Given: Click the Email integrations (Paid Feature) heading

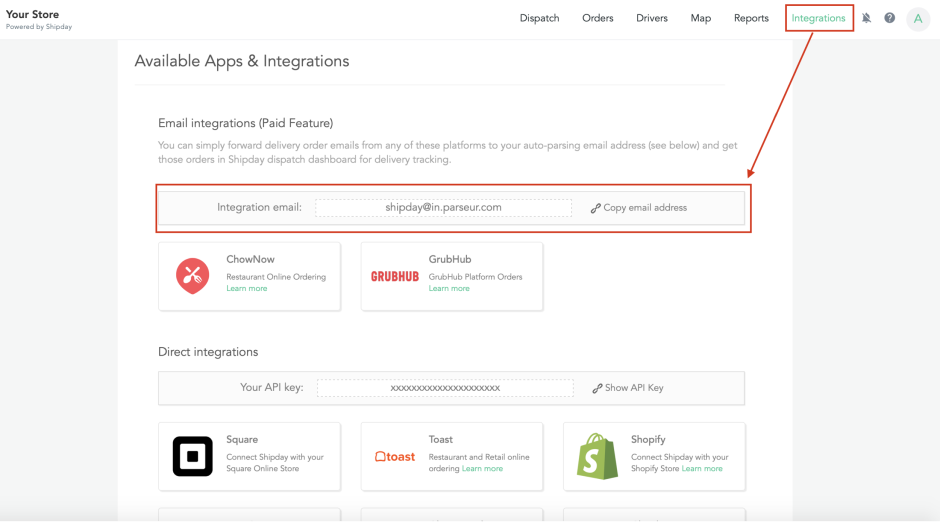Looking at the screenshot, I should tap(245, 123).
